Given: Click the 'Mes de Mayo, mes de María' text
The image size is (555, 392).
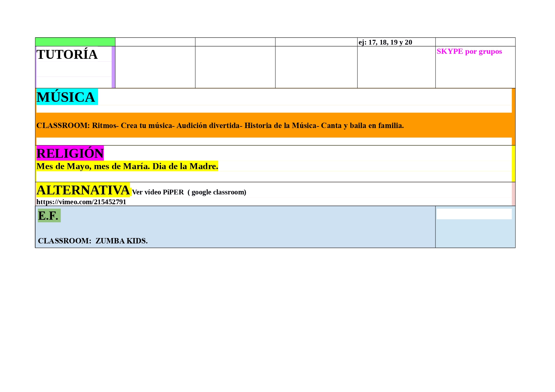Looking at the screenshot, I should click(127, 166).
